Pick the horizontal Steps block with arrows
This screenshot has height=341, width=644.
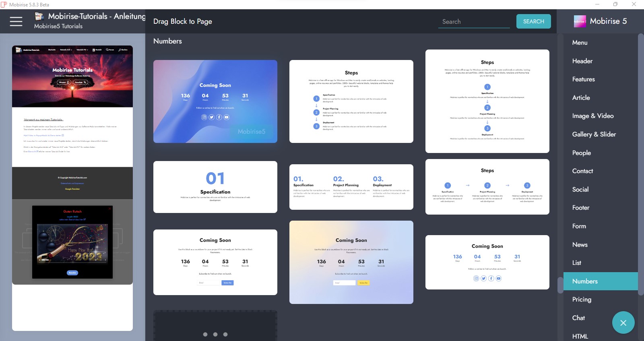click(487, 187)
